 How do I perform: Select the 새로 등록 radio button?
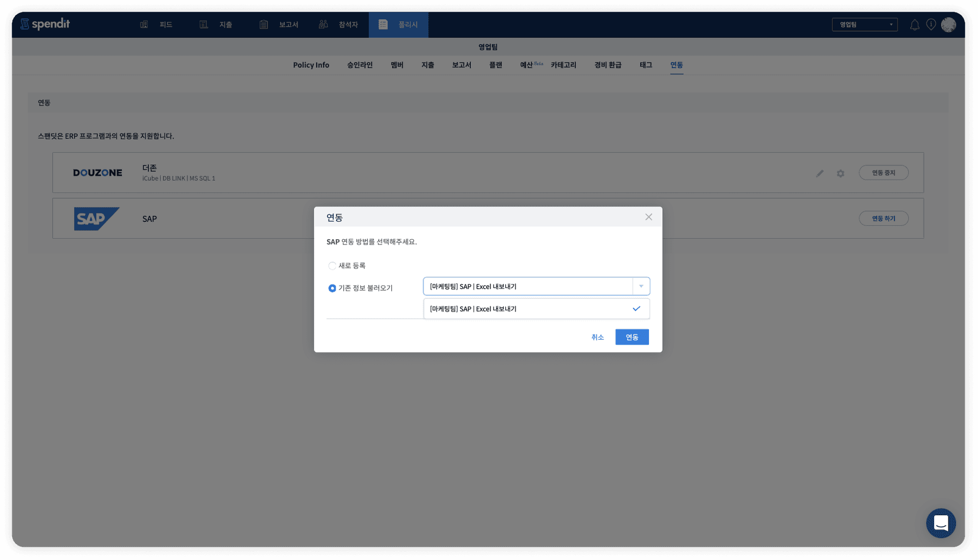332,266
